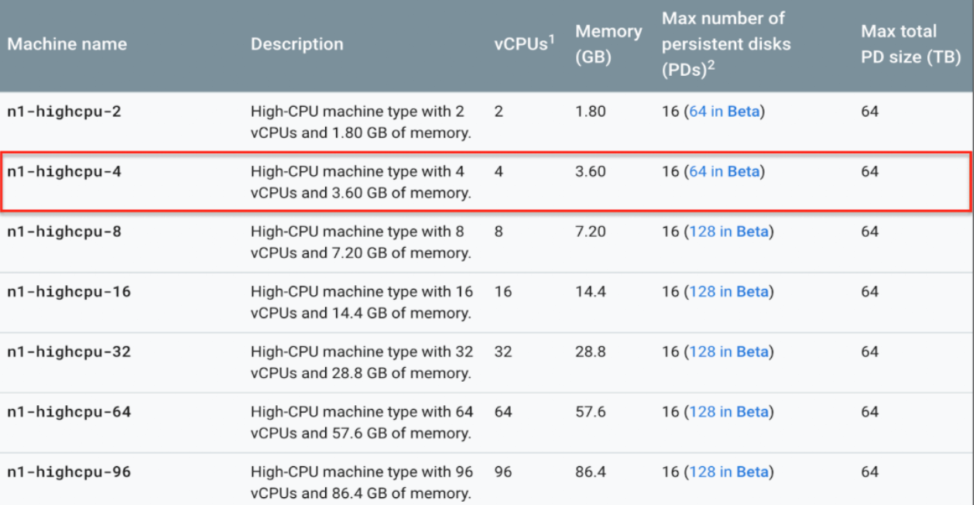Open the '128 in Beta' link for n1-highcpu-96
Image resolution: width=980 pixels, height=505 pixels.
point(728,472)
